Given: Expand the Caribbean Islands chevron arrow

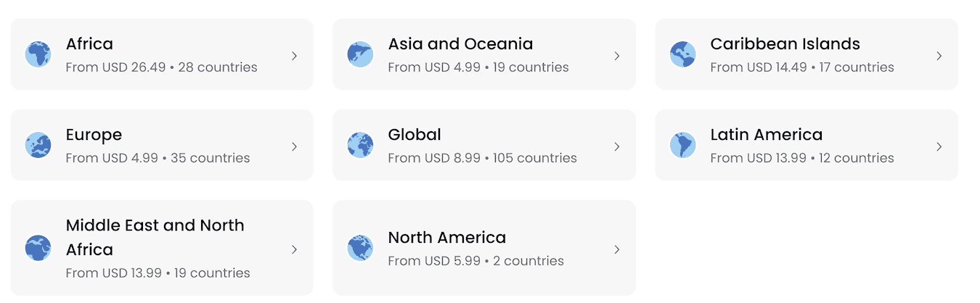Looking at the screenshot, I should 939,56.
